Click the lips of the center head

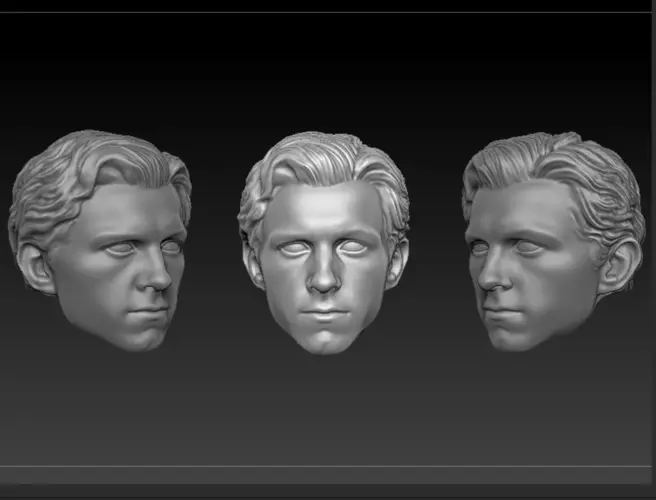pyautogui.click(x=324, y=313)
